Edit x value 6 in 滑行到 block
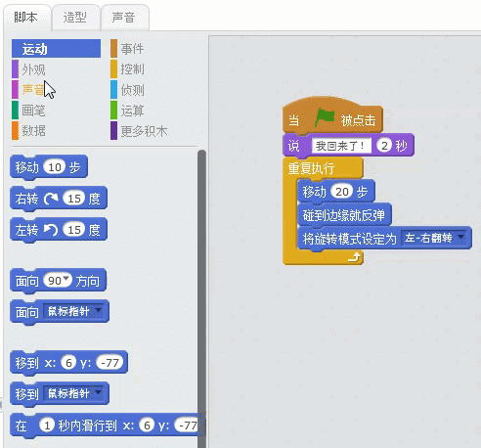 147,425
